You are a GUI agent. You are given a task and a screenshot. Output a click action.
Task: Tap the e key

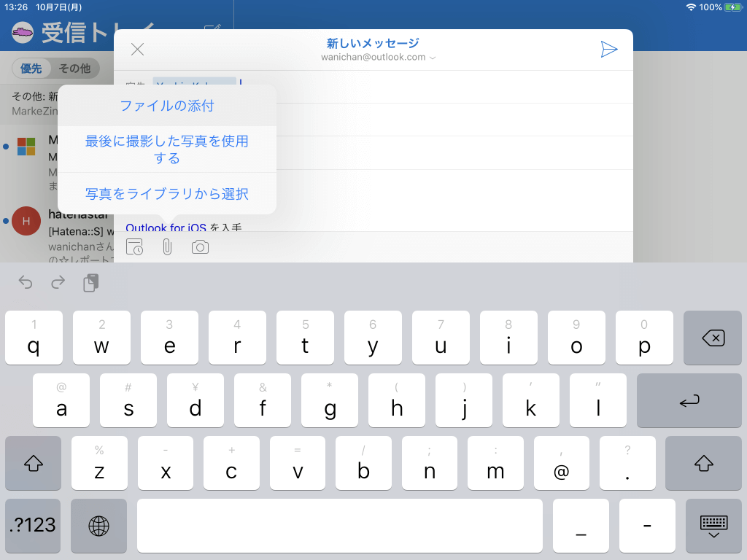click(169, 338)
